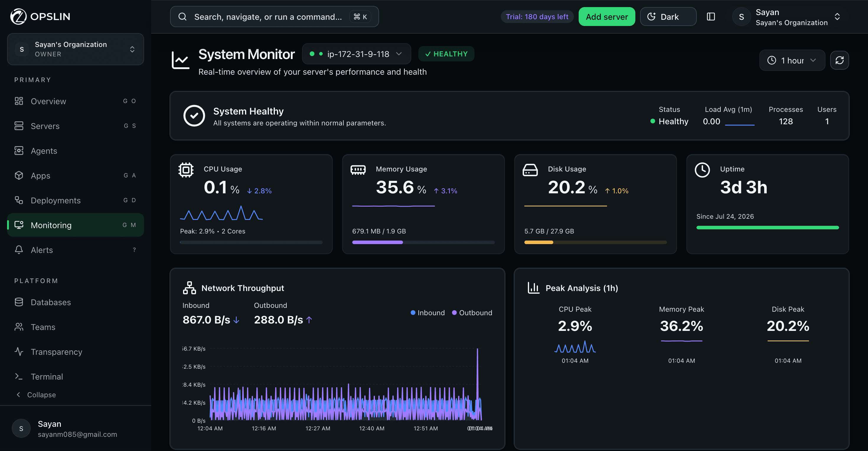Click the Uptime green progress bar

768,227
